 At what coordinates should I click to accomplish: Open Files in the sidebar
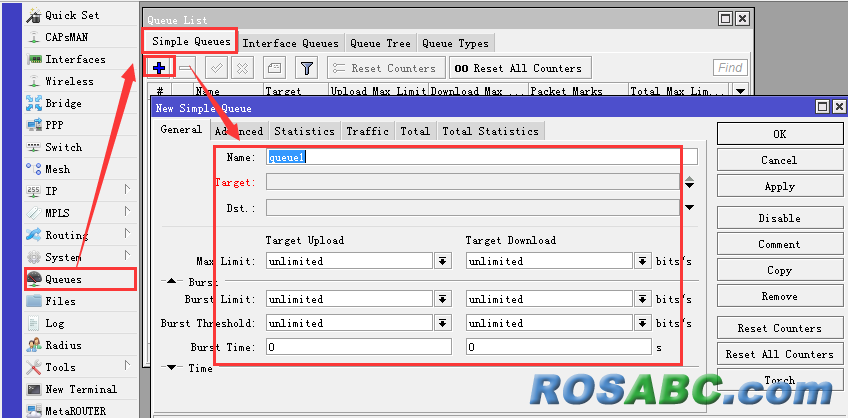point(60,301)
